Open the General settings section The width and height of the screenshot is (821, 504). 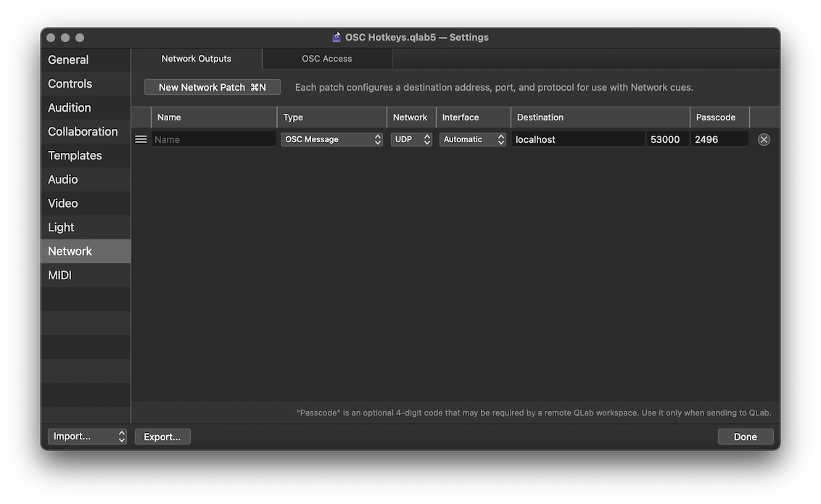[x=69, y=60]
